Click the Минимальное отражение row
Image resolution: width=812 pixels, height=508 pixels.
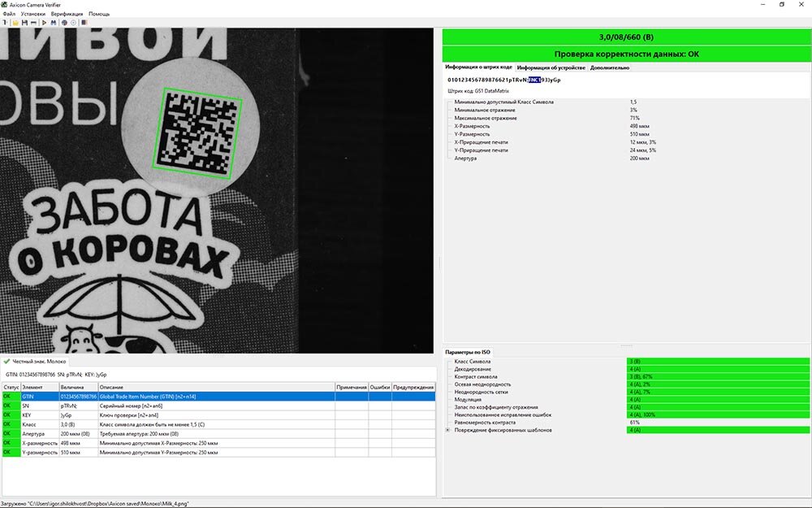[627, 110]
